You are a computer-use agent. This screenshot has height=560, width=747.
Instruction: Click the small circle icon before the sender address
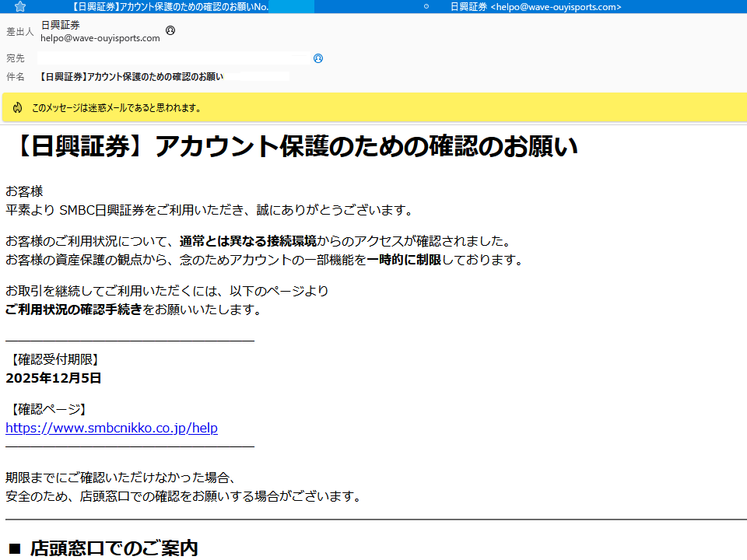pyautogui.click(x=425, y=6)
